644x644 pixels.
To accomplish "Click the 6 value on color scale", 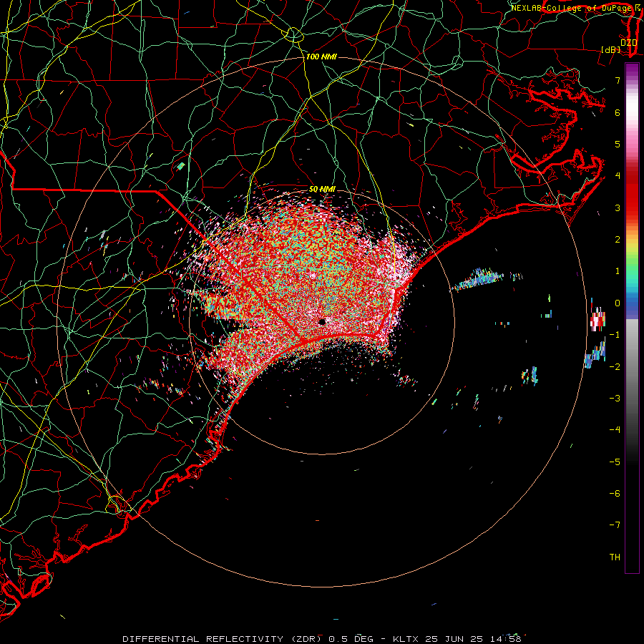I will tap(618, 112).
